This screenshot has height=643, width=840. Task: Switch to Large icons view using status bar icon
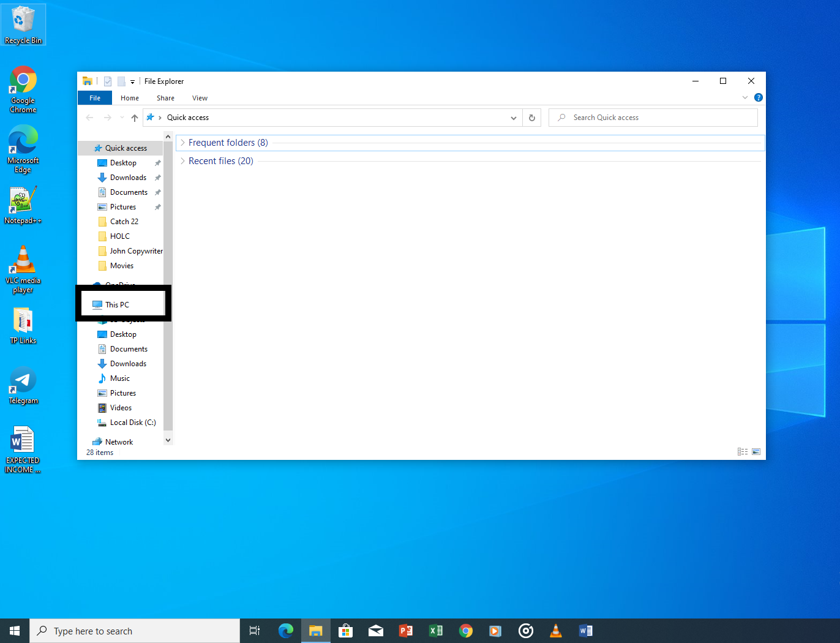(x=756, y=452)
